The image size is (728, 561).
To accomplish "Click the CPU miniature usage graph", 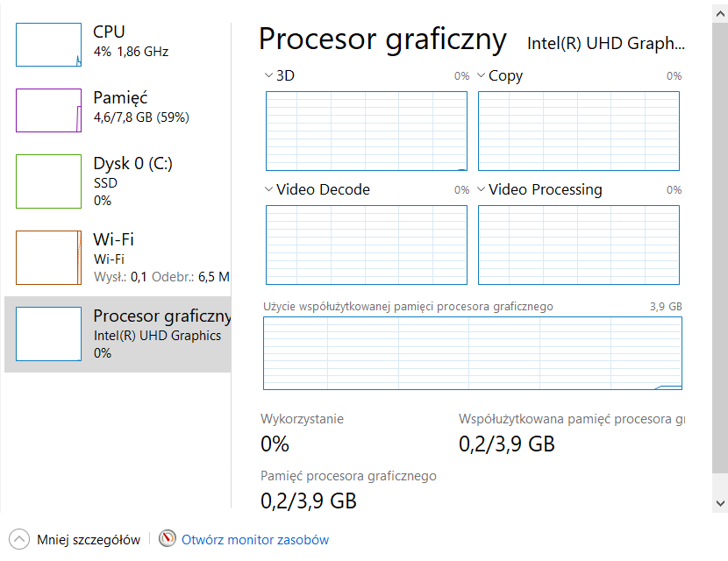I will tap(48, 44).
